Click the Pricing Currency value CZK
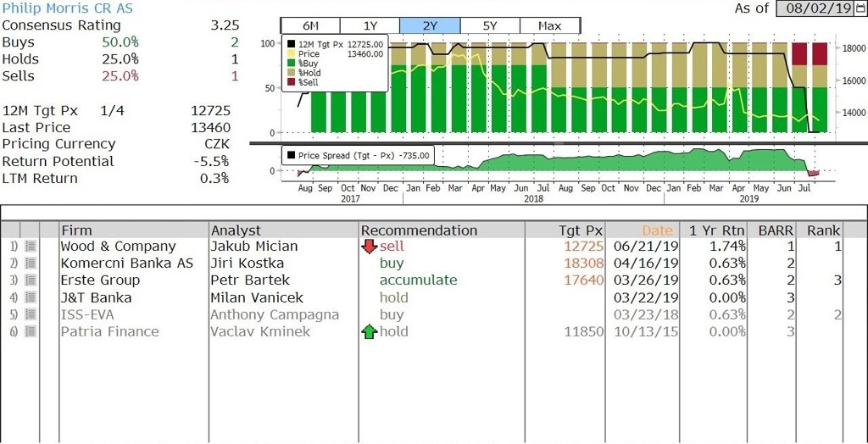The width and height of the screenshot is (868, 444). click(x=217, y=145)
